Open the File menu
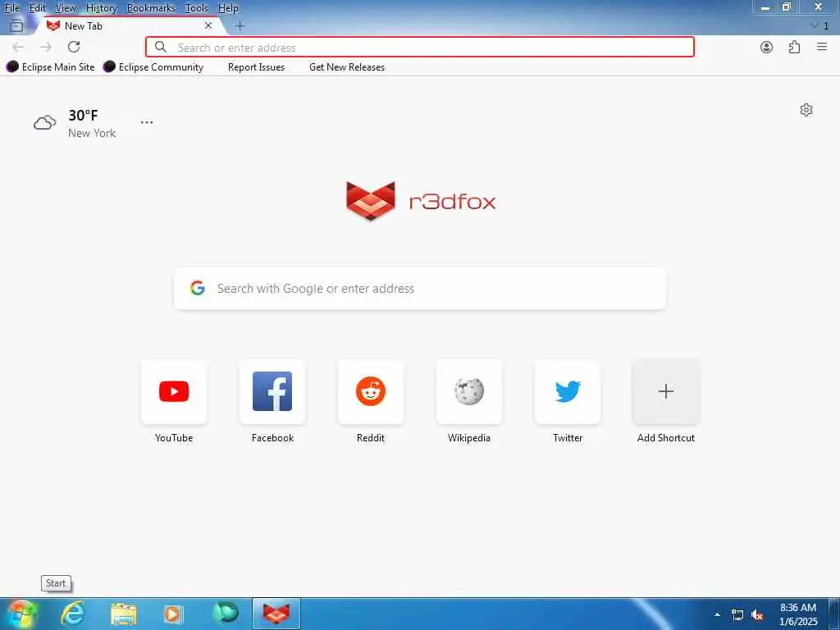The height and width of the screenshot is (630, 840). (x=11, y=8)
